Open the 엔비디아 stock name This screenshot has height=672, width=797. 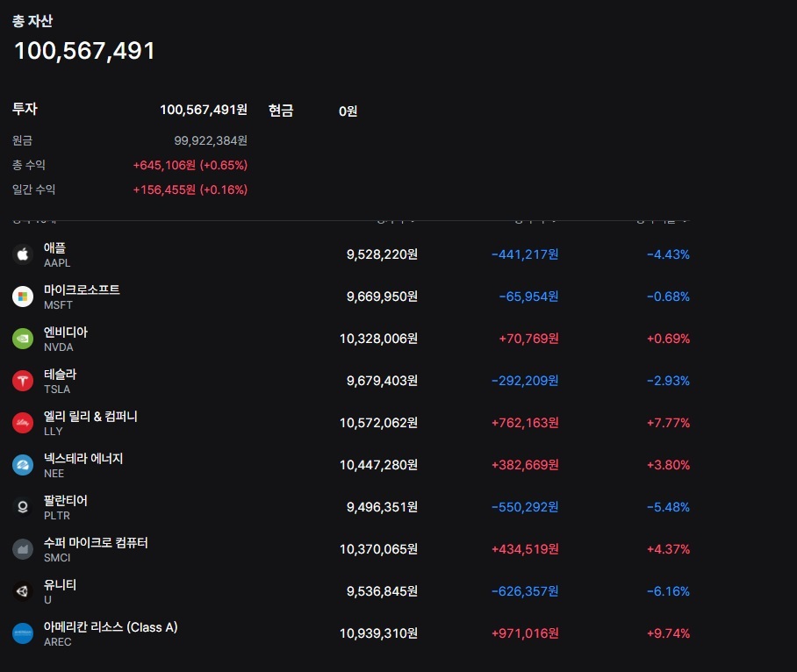click(x=66, y=332)
